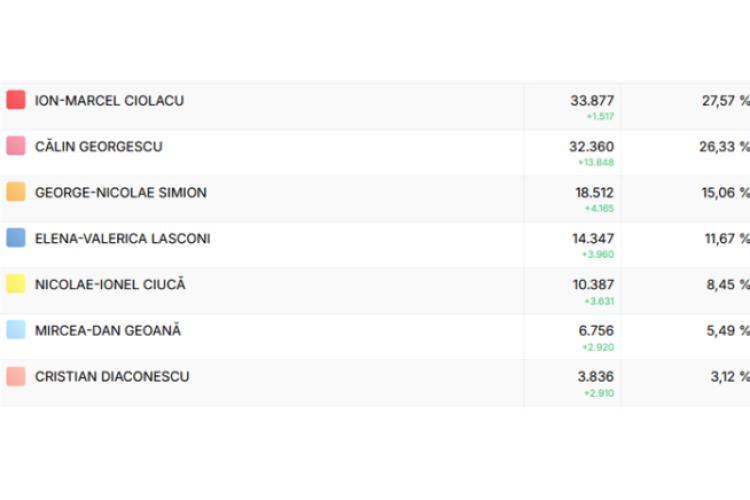Click the yellow swatch beside Nicolae-Ionel Ciucă
Image resolution: width=750 pixels, height=500 pixels.
point(16,284)
